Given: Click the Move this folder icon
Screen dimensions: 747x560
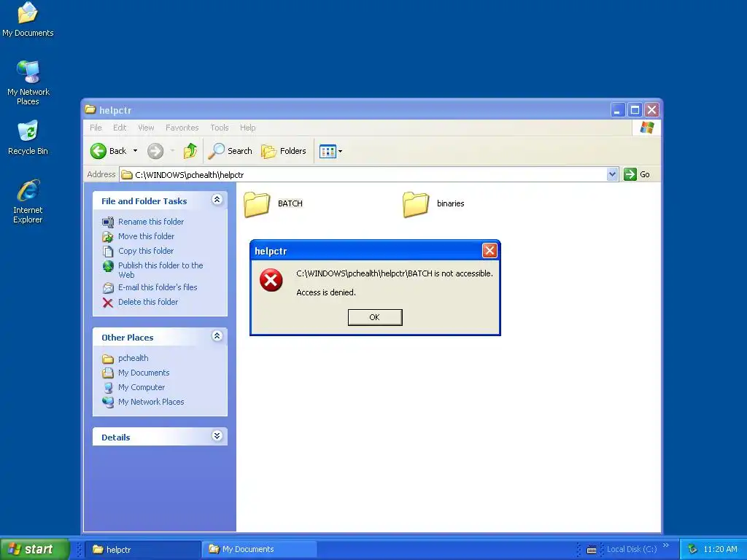Looking at the screenshot, I should tap(108, 237).
